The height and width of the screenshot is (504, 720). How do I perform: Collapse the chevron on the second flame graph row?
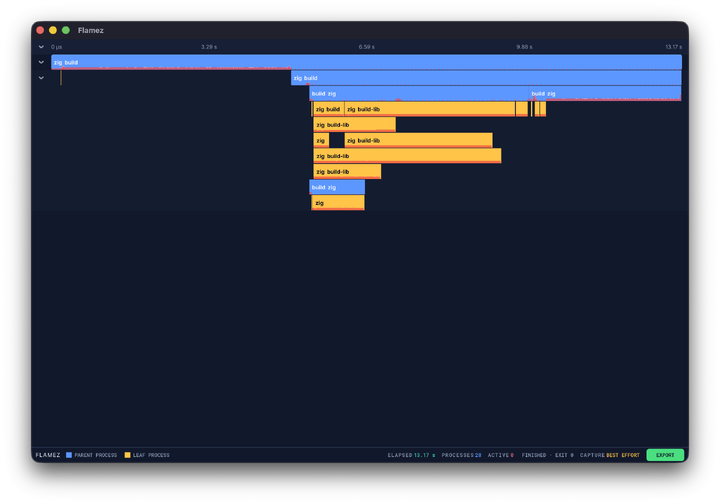click(x=41, y=78)
